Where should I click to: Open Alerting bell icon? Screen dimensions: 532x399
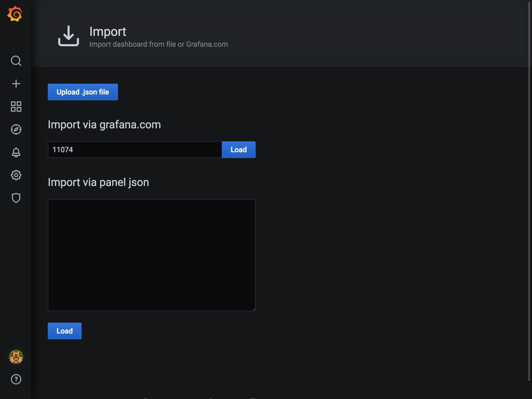click(16, 152)
